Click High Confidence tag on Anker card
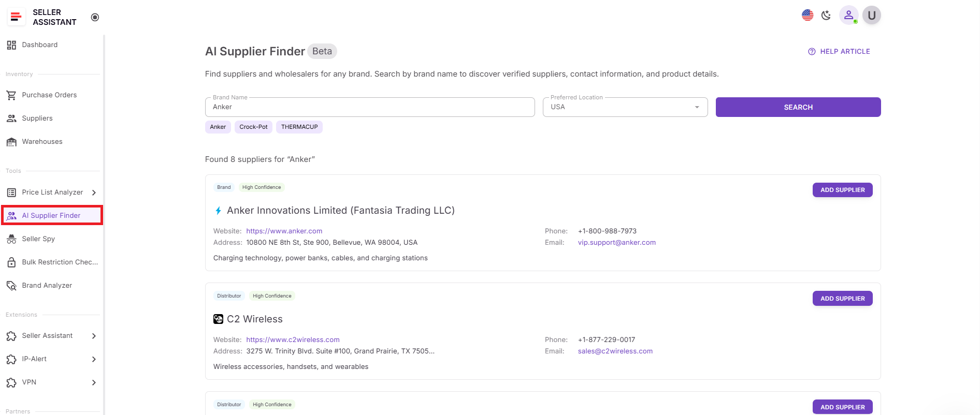Image resolution: width=980 pixels, height=415 pixels. coord(262,187)
